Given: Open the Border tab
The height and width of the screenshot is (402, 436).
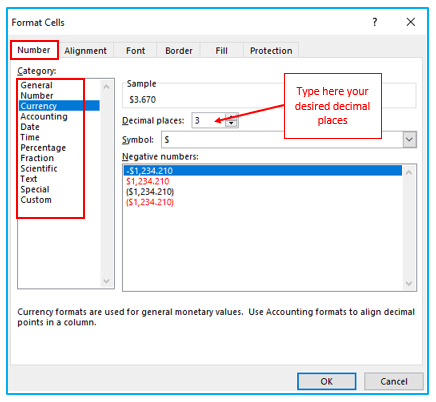Looking at the screenshot, I should (x=179, y=51).
